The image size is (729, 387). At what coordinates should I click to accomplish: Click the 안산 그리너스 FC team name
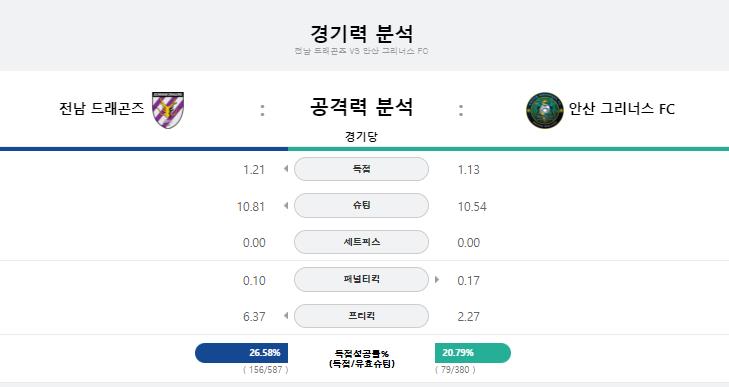click(622, 109)
